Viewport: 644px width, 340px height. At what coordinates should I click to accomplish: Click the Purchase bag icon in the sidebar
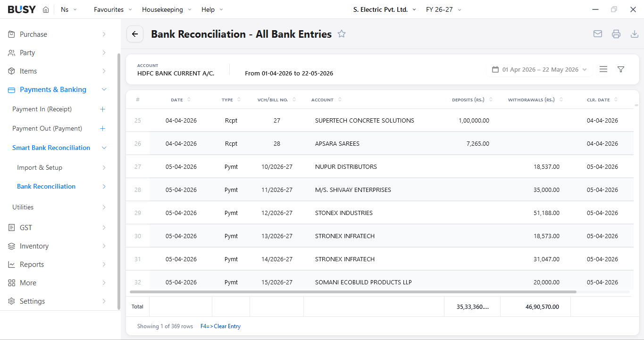tap(12, 34)
